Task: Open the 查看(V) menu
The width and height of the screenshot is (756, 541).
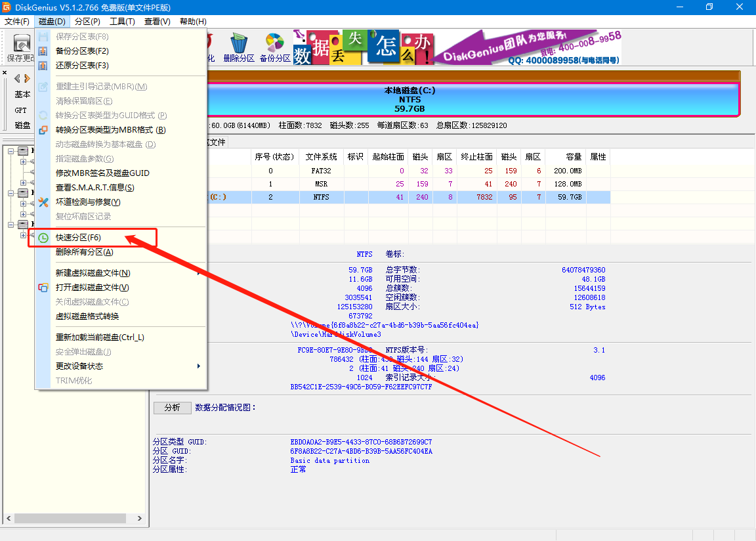Action: [x=157, y=22]
